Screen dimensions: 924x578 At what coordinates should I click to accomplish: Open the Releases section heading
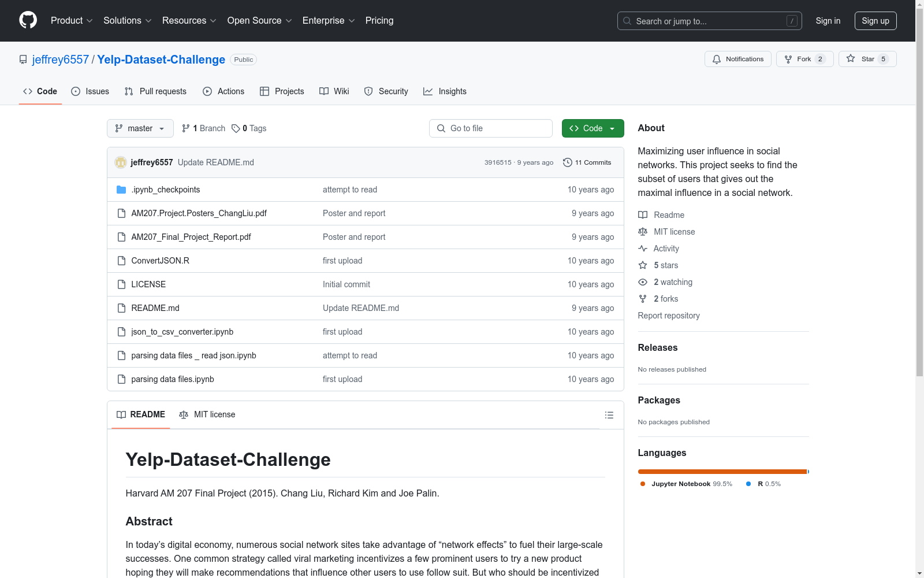tap(658, 347)
